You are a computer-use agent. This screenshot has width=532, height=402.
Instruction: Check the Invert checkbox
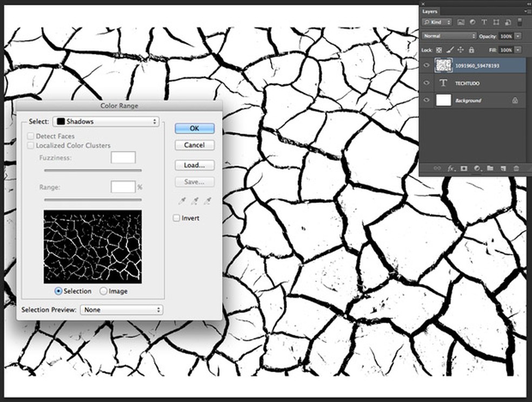pyautogui.click(x=176, y=218)
